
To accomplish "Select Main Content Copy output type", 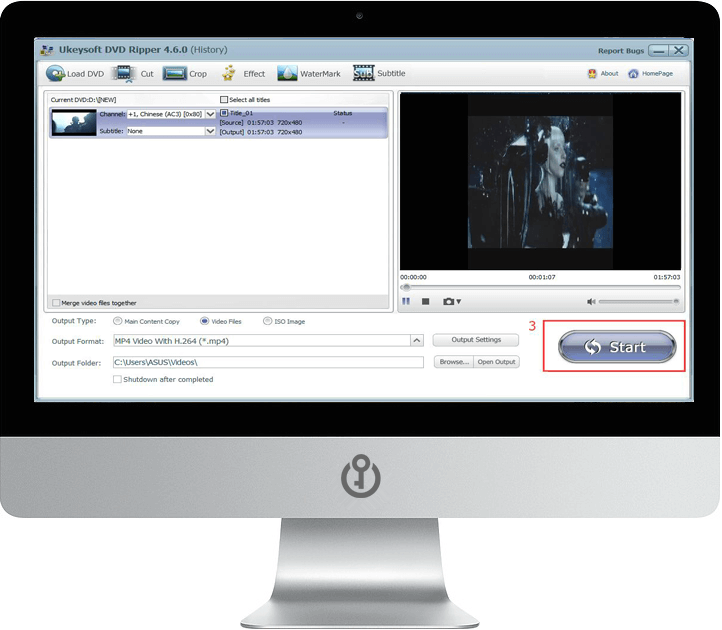I will 117,321.
